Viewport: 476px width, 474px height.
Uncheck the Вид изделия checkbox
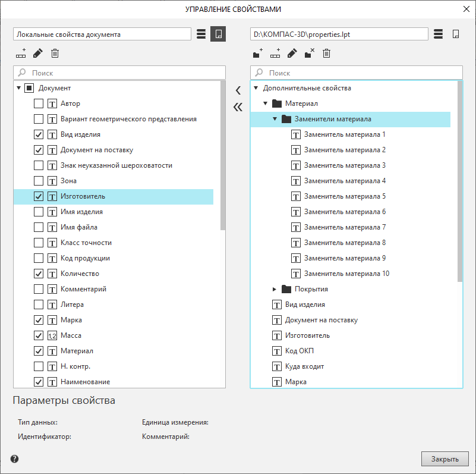[39, 134]
